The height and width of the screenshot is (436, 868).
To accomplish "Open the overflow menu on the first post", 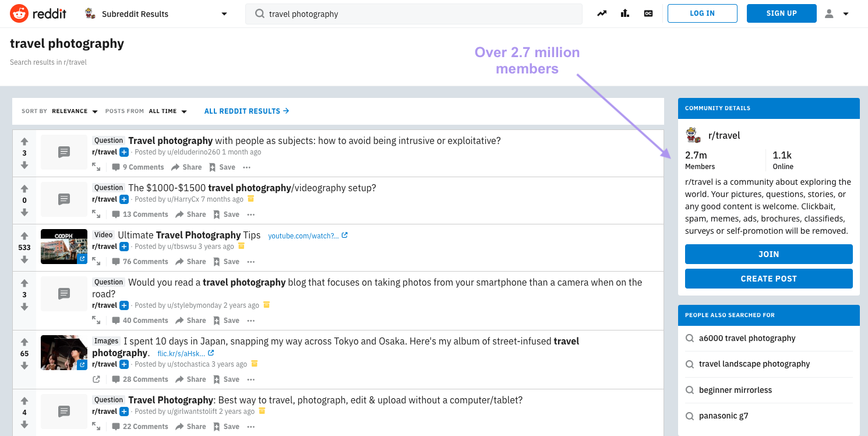I will coord(246,167).
